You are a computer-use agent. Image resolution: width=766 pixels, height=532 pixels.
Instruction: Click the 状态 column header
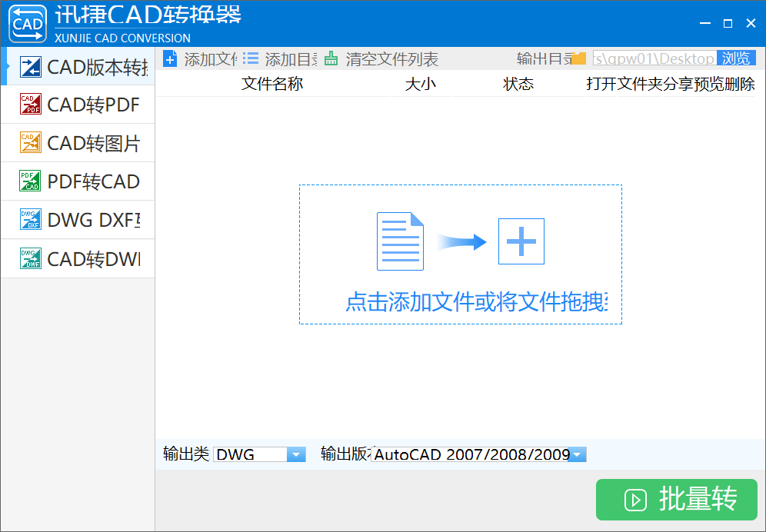click(518, 84)
